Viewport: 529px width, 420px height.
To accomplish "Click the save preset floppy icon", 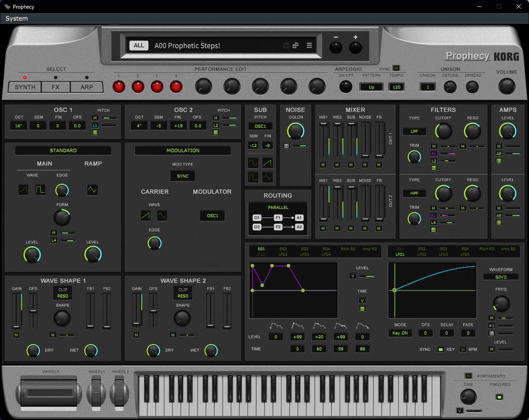I will coord(286,46).
